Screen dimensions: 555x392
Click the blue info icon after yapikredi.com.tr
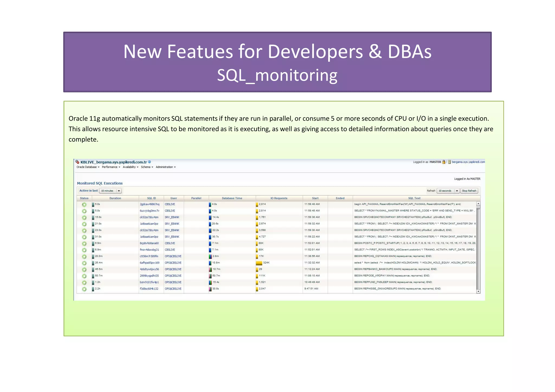click(149, 162)
